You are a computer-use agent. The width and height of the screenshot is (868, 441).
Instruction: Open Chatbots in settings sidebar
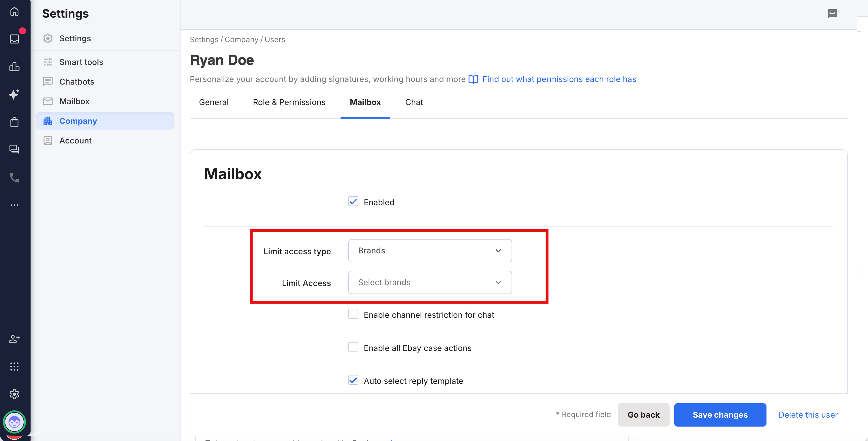105,82
